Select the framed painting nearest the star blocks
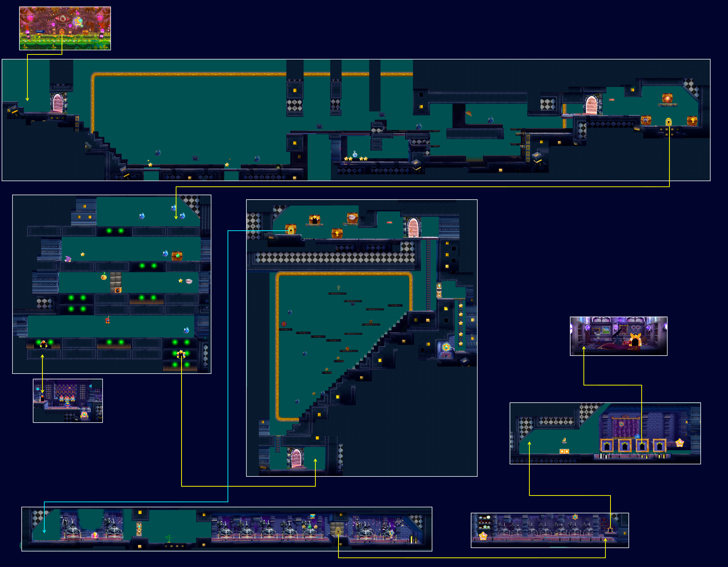Image resolution: width=728 pixels, height=567 pixels. click(x=607, y=446)
